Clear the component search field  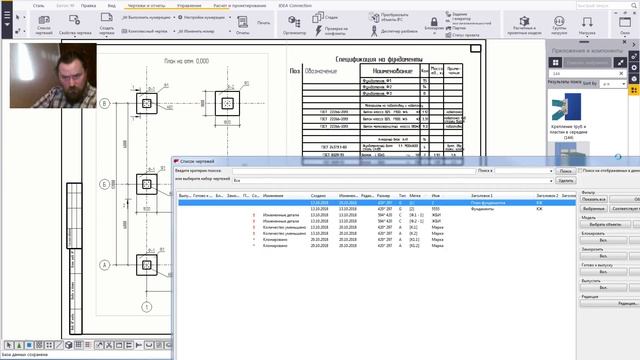621,73
